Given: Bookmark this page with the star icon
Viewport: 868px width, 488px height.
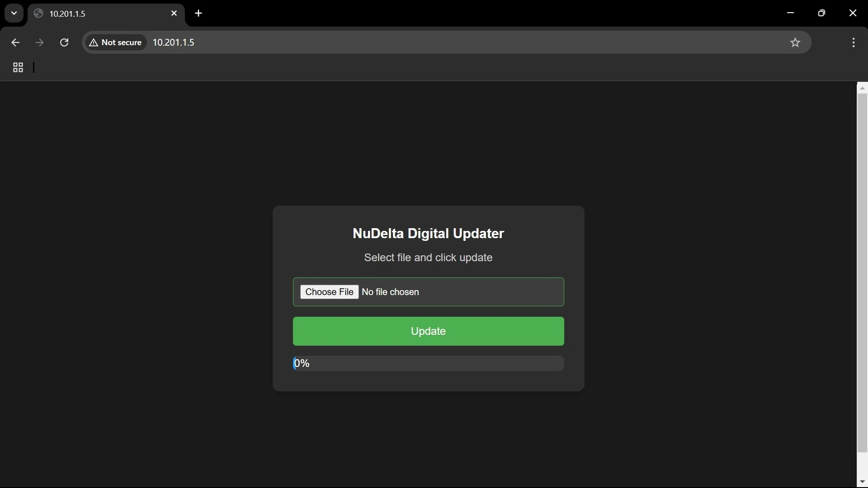Looking at the screenshot, I should coord(795,42).
